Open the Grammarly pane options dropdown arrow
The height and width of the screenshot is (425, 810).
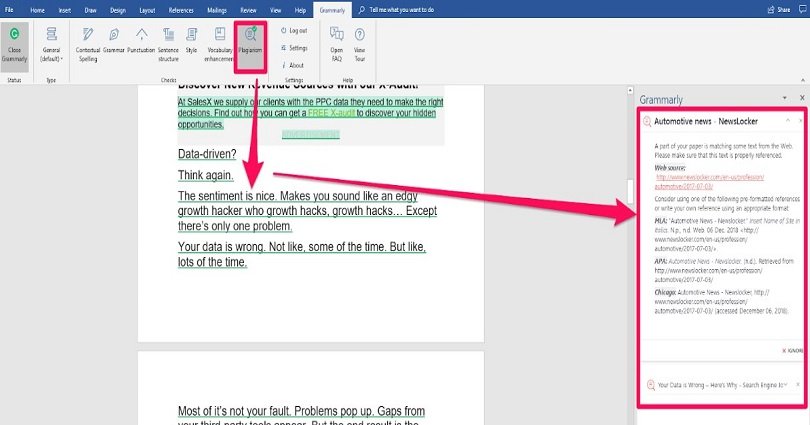click(785, 98)
